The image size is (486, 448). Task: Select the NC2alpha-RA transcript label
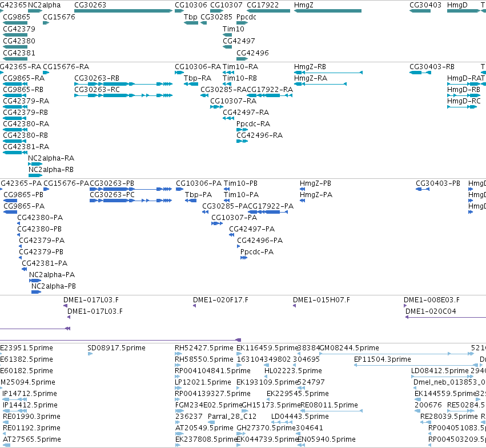[x=51, y=158]
